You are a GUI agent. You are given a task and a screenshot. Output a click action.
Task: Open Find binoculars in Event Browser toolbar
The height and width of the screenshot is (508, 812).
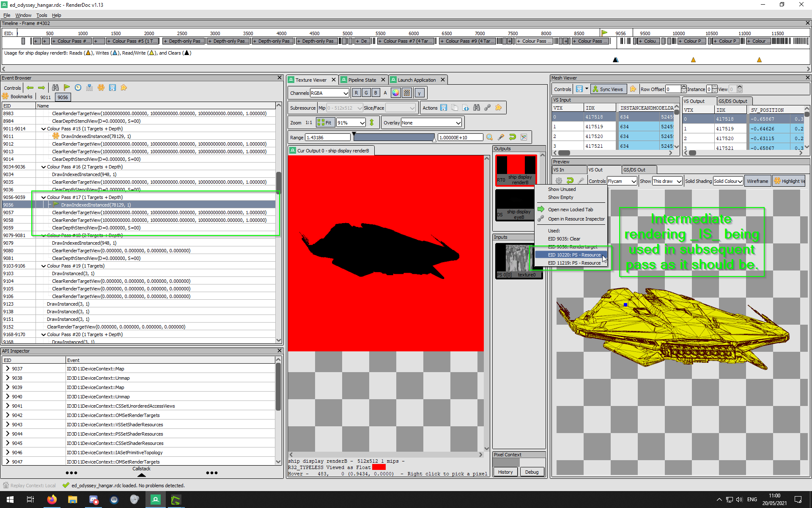[x=55, y=88]
